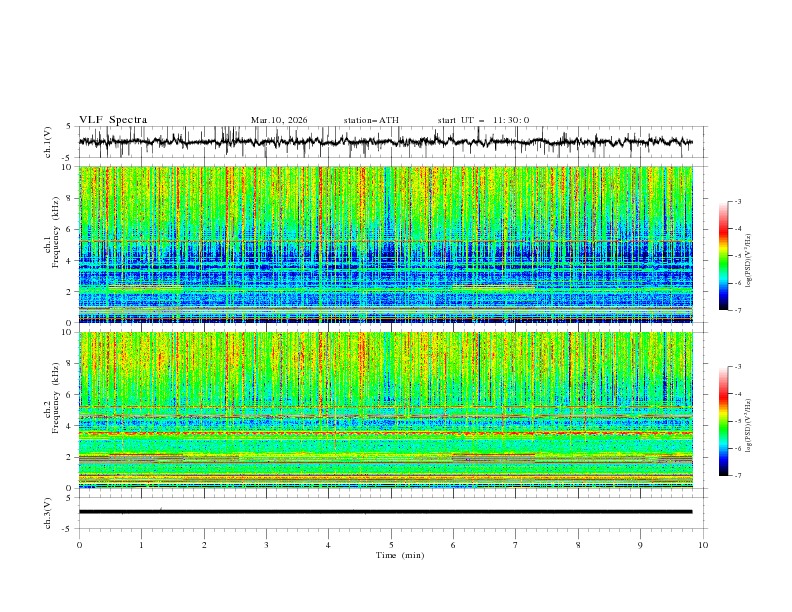Click the 'VLF Spectra' title text
Image resolution: width=792 pixels, height=612 pixels.
pos(113,120)
